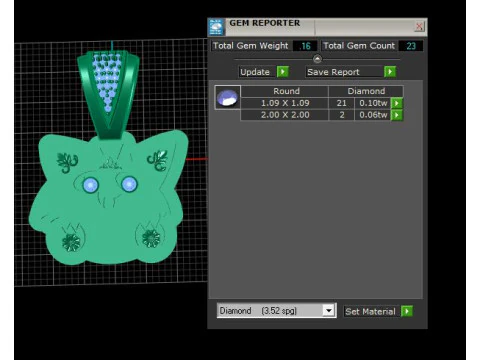Image resolution: width=480 pixels, height=360 pixels.
Task: Click the Total Gem Weight value .16
Action: coord(305,46)
